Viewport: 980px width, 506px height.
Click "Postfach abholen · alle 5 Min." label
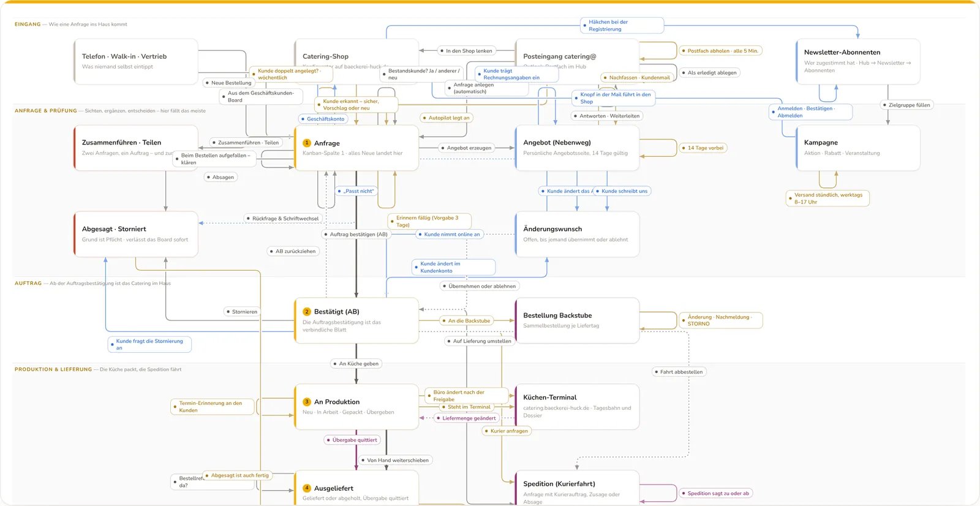click(x=720, y=51)
